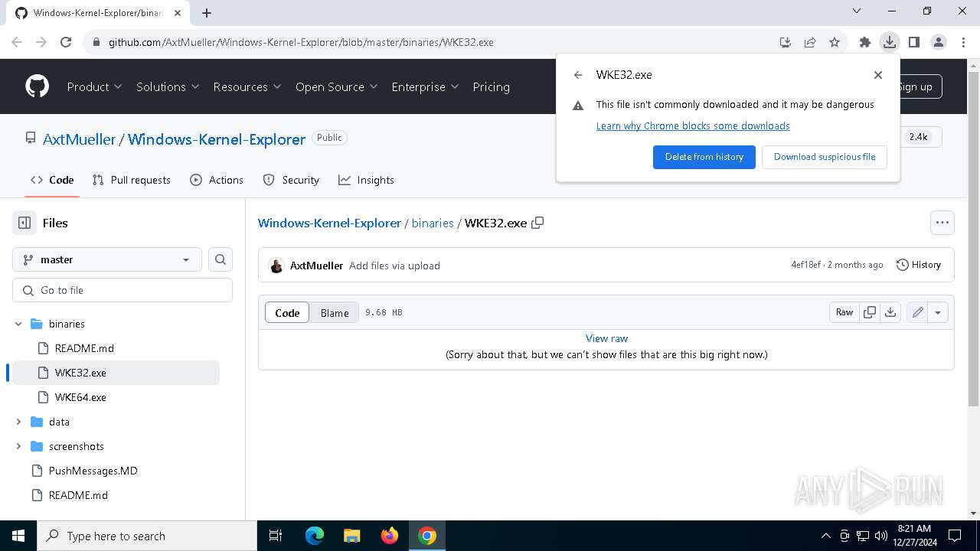
Task: Click the Go to file search field
Action: click(122, 290)
